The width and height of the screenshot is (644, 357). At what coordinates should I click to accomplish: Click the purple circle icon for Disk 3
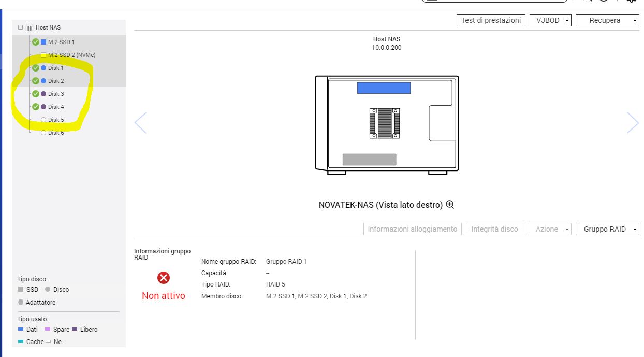[43, 94]
